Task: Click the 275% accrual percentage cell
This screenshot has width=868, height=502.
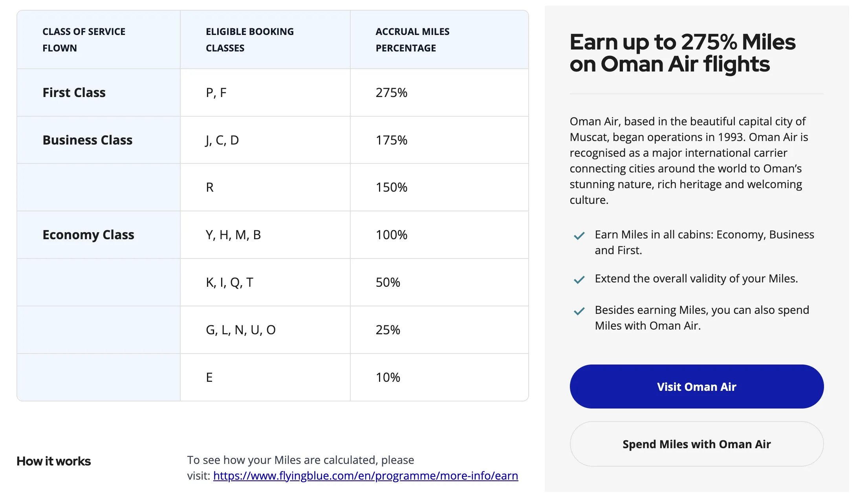Action: 439,93
